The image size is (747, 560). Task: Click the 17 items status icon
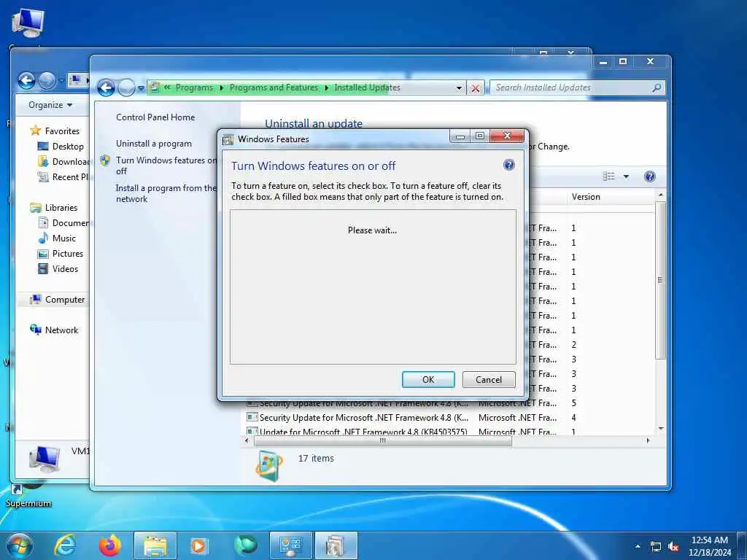[x=269, y=465]
